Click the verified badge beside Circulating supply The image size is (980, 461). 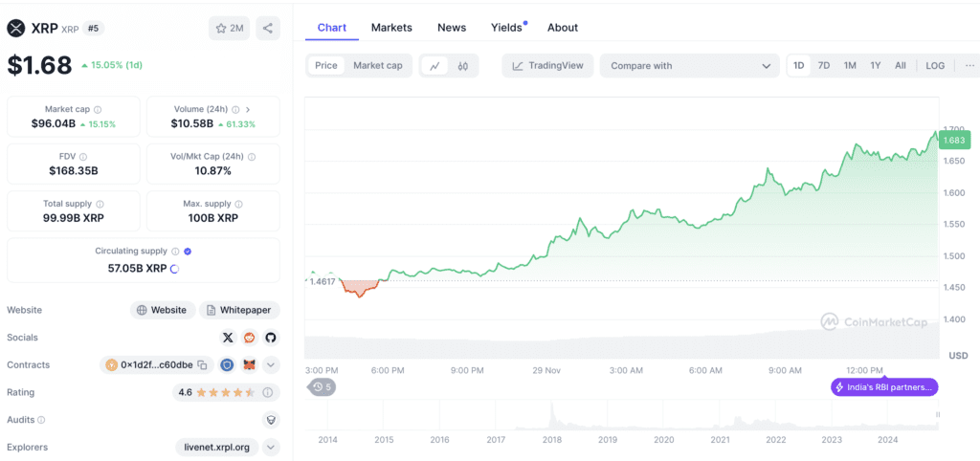pyautogui.click(x=188, y=252)
